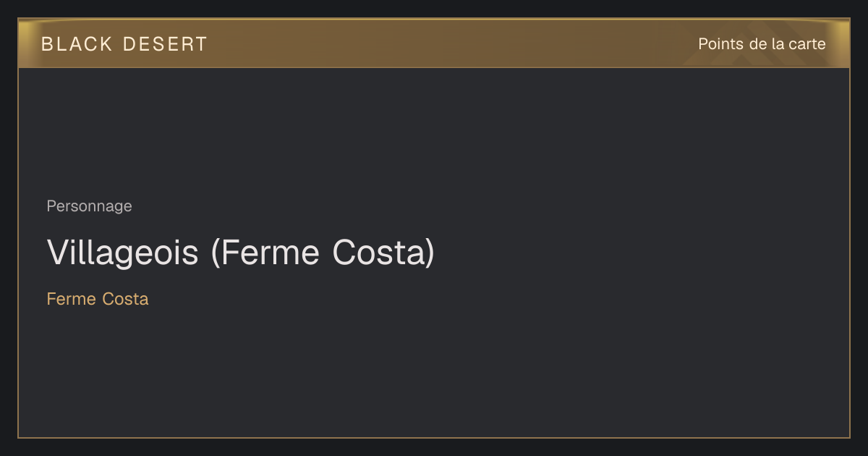The height and width of the screenshot is (456, 868).
Task: Click the Villageois (Ferme Costa) title
Action: pyautogui.click(x=241, y=253)
